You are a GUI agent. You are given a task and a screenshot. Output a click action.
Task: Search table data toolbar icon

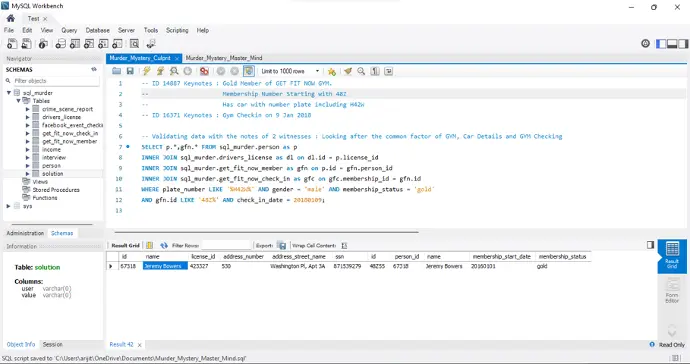[134, 44]
